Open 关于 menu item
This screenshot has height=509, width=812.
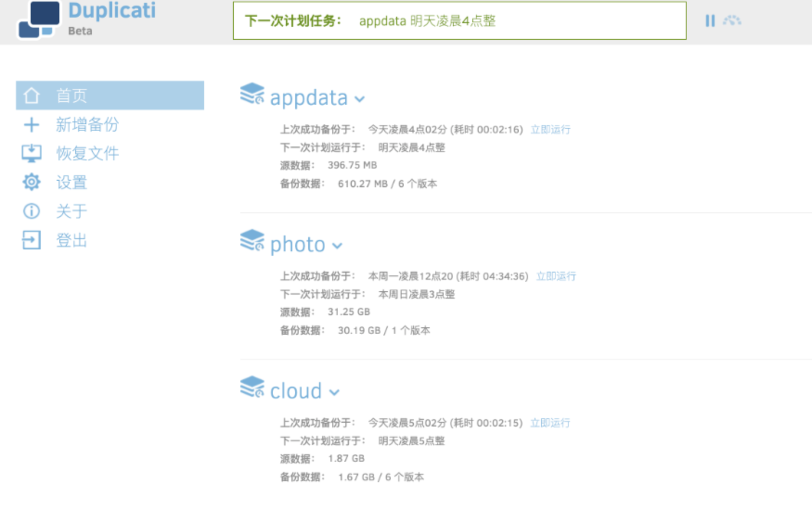click(x=71, y=211)
